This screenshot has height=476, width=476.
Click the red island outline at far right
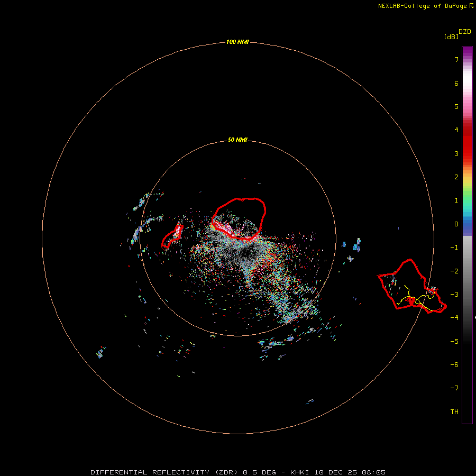point(411,286)
